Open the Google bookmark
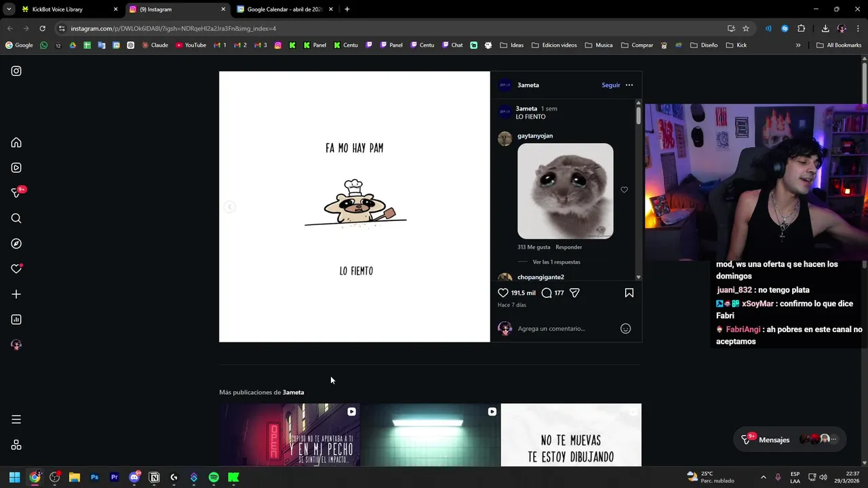The width and height of the screenshot is (868, 488). pyautogui.click(x=19, y=45)
